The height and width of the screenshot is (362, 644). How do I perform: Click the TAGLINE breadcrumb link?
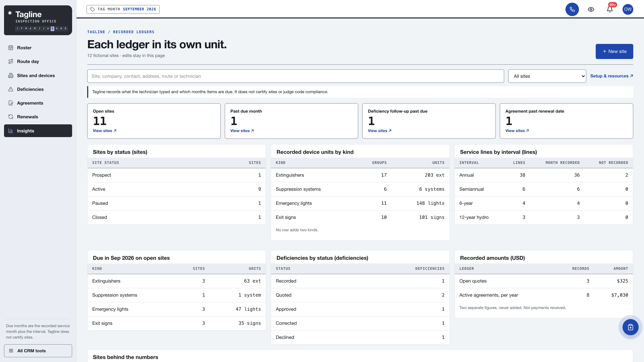96,32
